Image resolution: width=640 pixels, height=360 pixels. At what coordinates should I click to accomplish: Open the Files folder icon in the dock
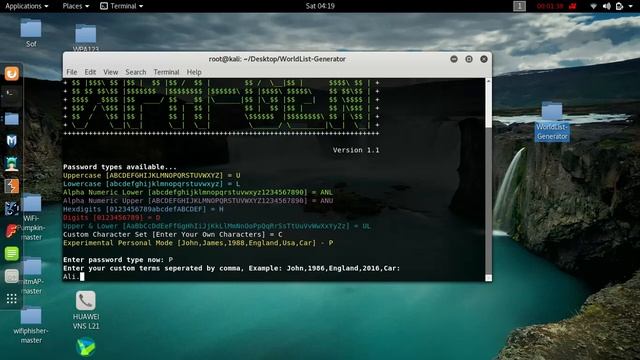[x=11, y=119]
